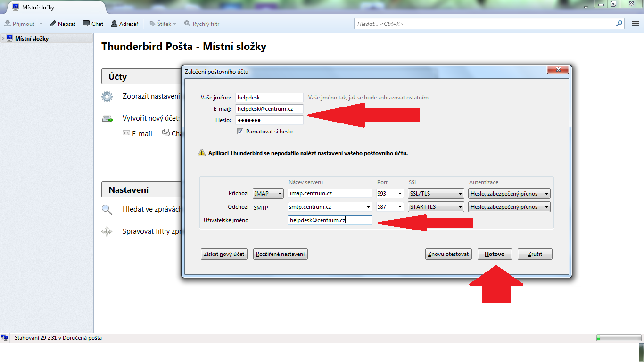Click the gear icon for account settings

click(107, 97)
